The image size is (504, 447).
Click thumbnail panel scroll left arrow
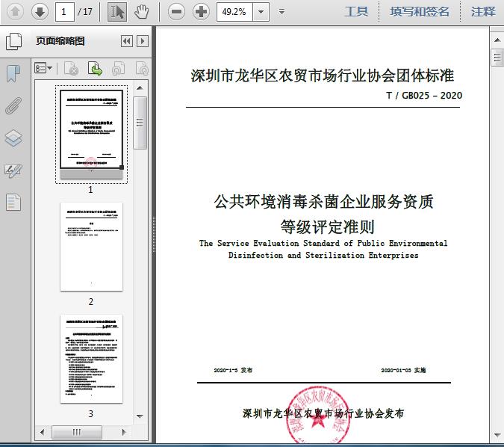[42, 432]
